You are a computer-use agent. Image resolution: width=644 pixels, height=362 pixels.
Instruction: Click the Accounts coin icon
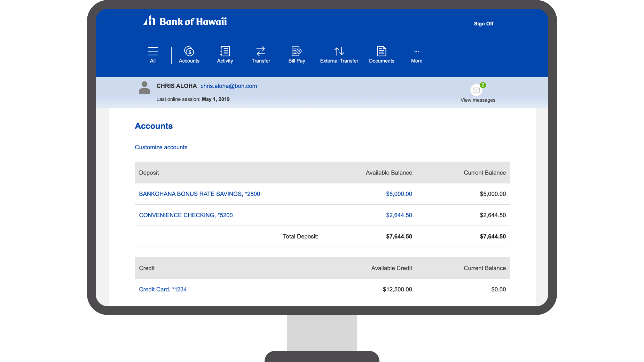(189, 51)
